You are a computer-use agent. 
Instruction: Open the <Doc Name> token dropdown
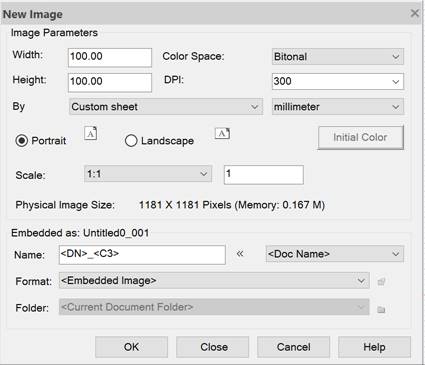click(x=335, y=254)
